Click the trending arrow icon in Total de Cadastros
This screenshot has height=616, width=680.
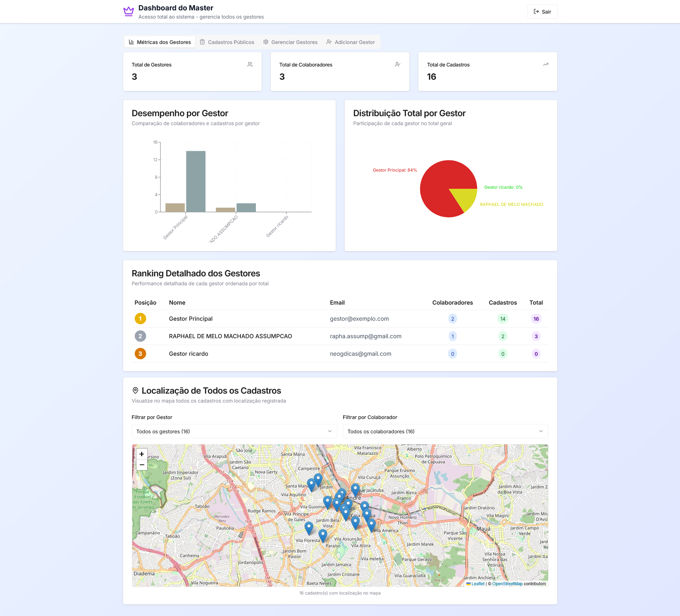pyautogui.click(x=545, y=64)
